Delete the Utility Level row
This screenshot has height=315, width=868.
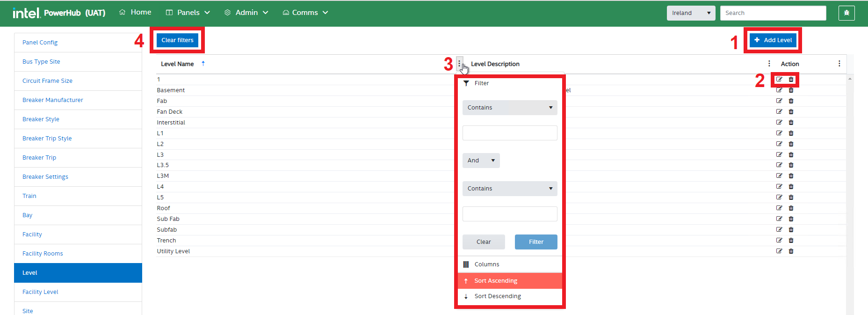(x=791, y=251)
